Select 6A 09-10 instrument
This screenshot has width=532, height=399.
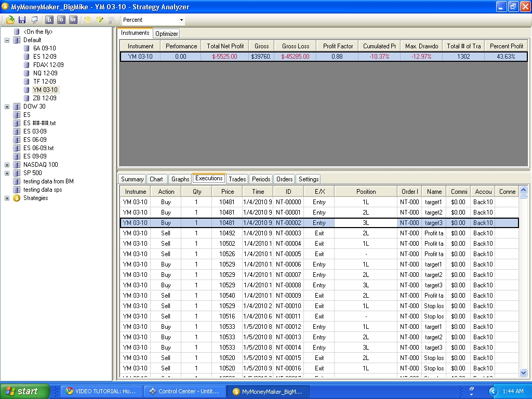45,48
